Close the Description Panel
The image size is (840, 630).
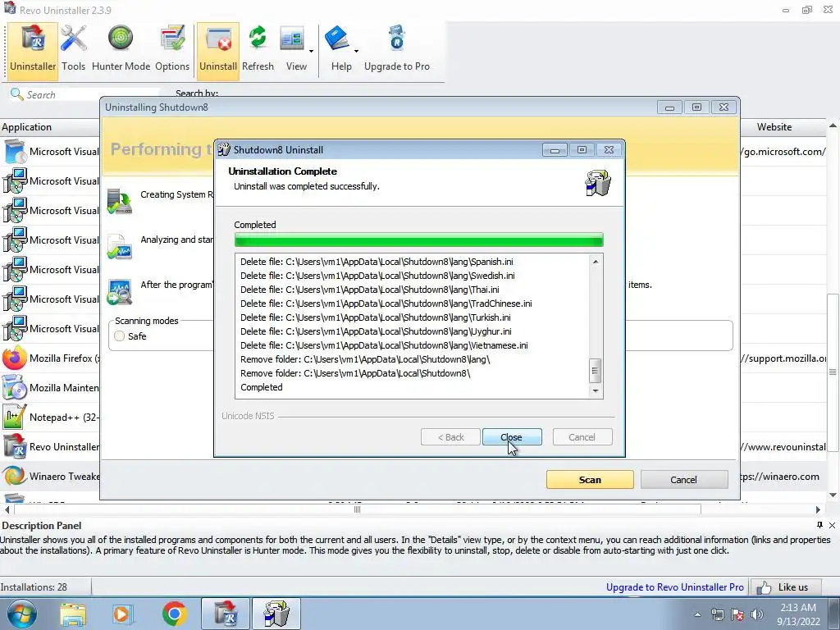832,525
